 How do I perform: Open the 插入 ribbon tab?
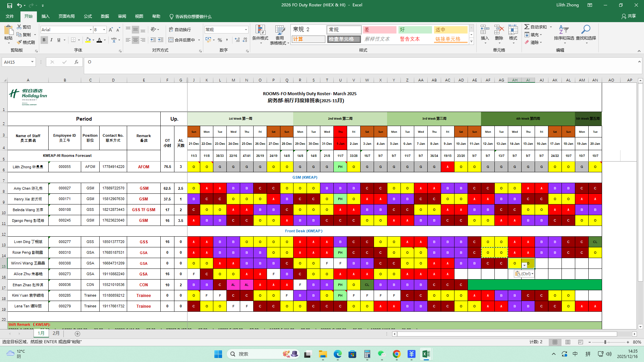pyautogui.click(x=45, y=16)
